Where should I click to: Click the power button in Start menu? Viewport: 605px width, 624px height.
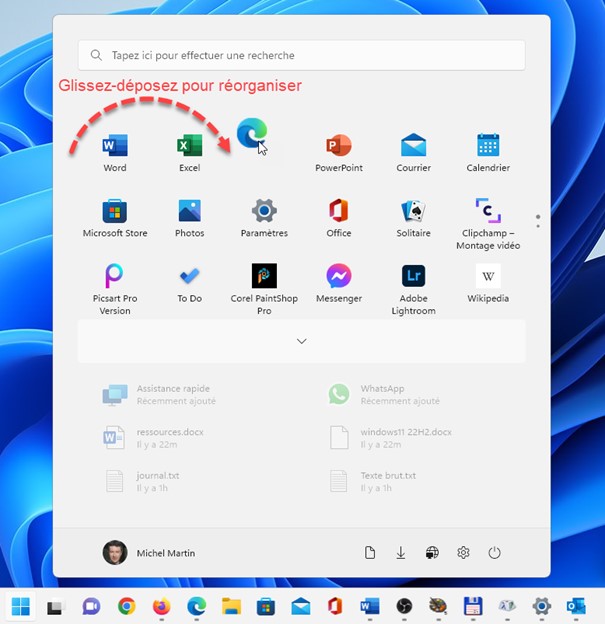[494, 553]
